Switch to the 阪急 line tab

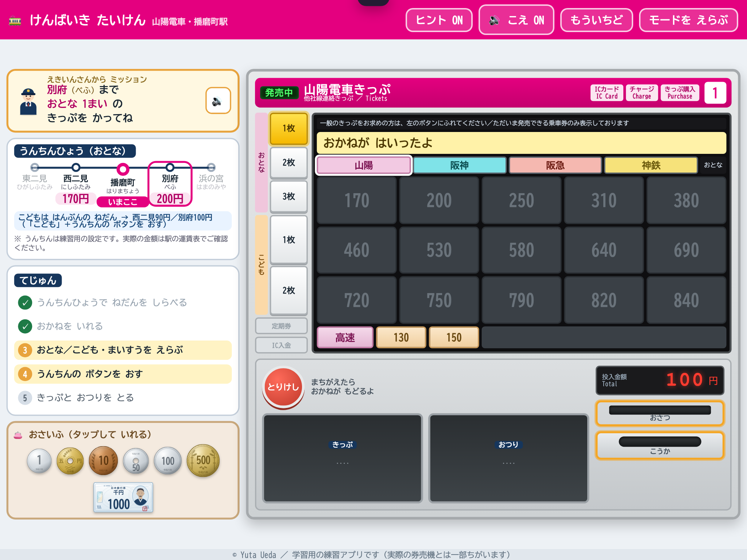coord(555,166)
